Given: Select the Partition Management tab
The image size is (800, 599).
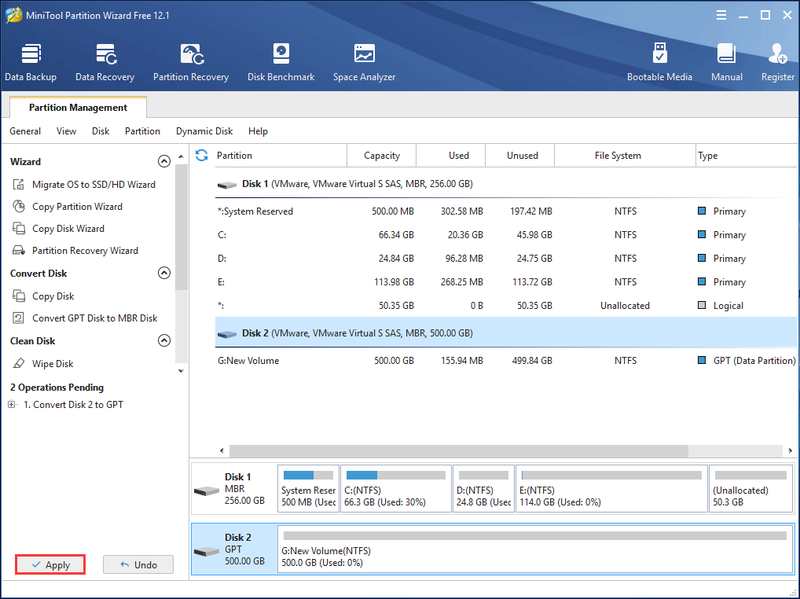Looking at the screenshot, I should (x=78, y=107).
